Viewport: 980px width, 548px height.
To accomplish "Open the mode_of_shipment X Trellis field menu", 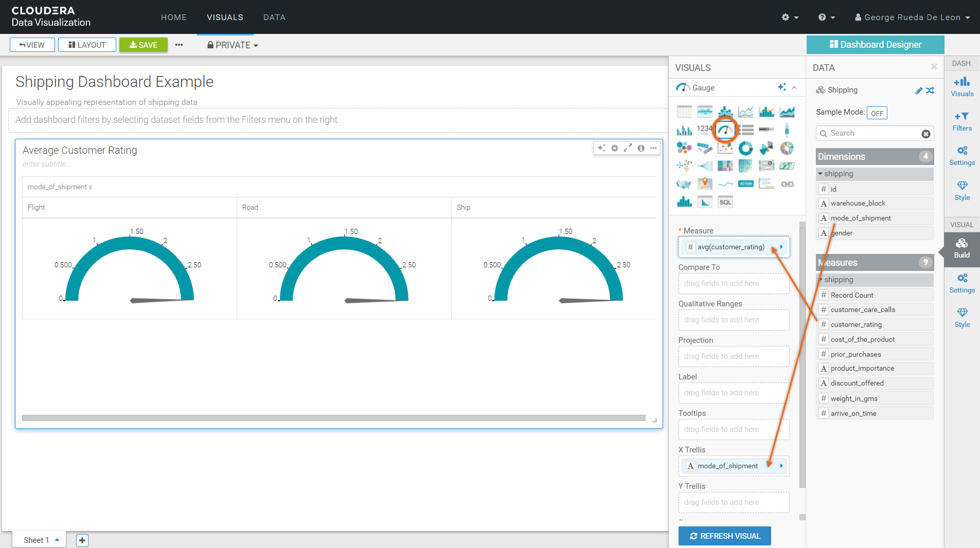I will 781,466.
